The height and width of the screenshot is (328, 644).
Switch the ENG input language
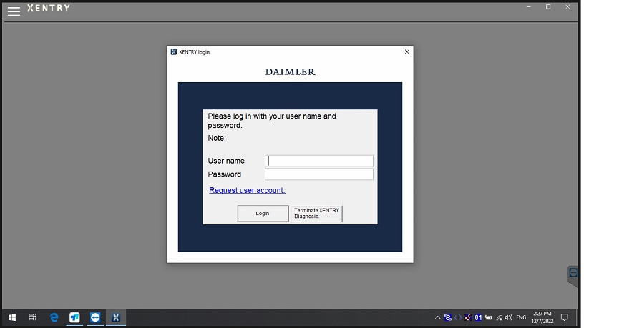pyautogui.click(x=521, y=317)
